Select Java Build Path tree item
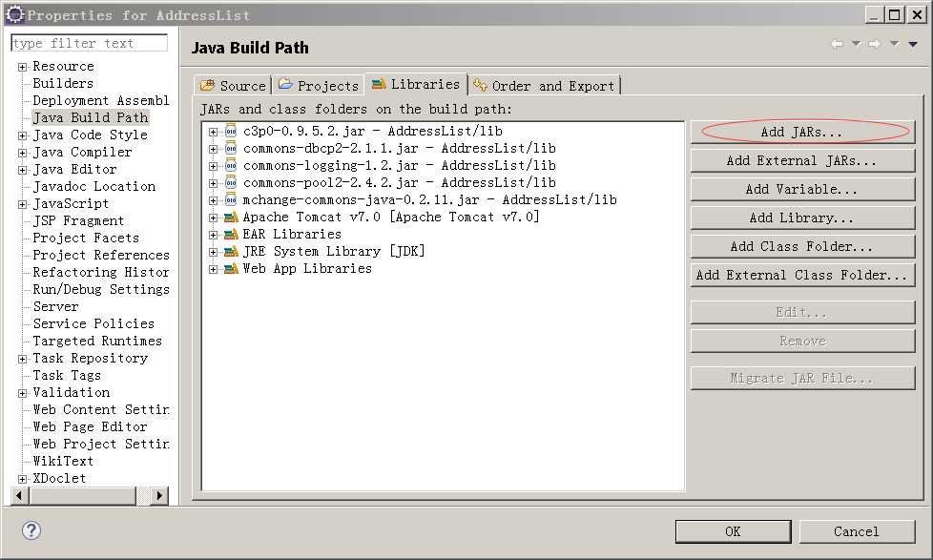 91,118
